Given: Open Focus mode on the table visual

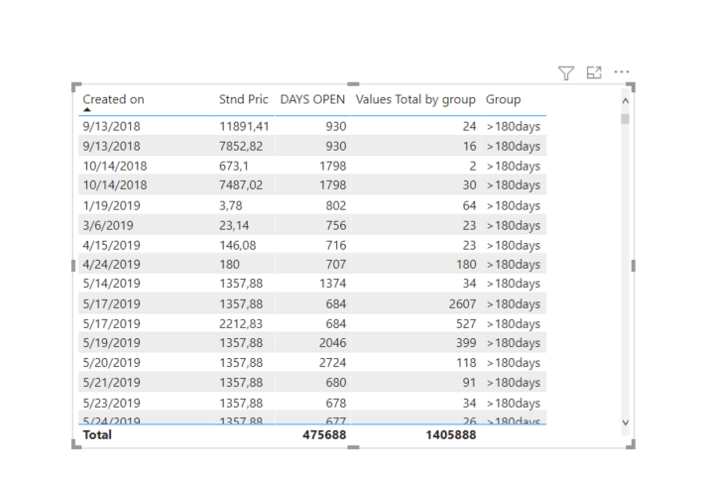Looking at the screenshot, I should point(594,72).
